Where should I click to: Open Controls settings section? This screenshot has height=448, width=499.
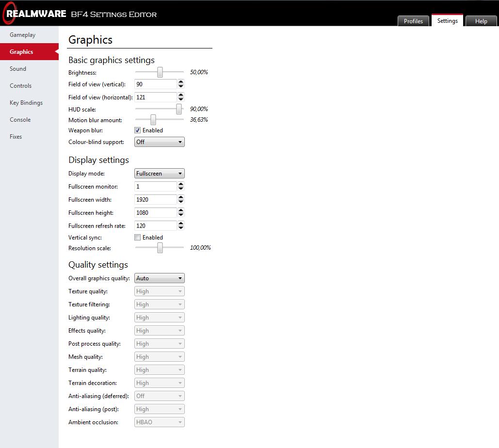tap(29, 86)
